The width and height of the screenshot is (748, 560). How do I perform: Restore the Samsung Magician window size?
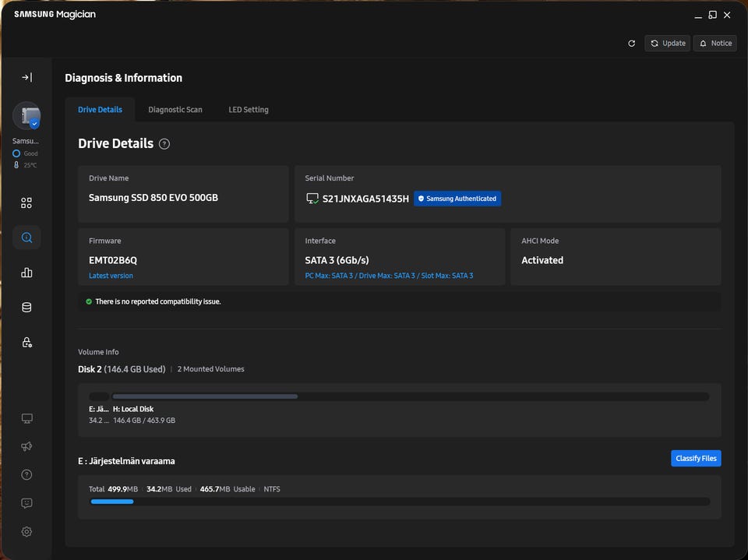[712, 15]
